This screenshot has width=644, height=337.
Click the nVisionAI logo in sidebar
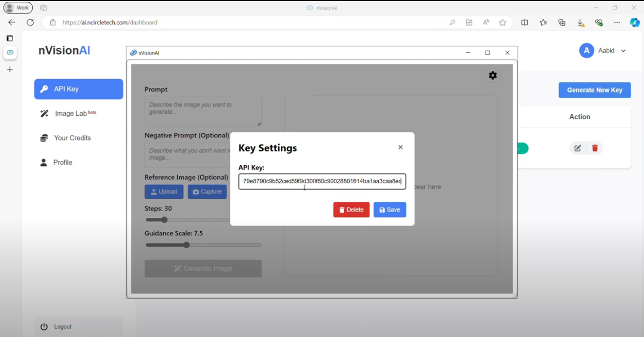click(x=64, y=50)
